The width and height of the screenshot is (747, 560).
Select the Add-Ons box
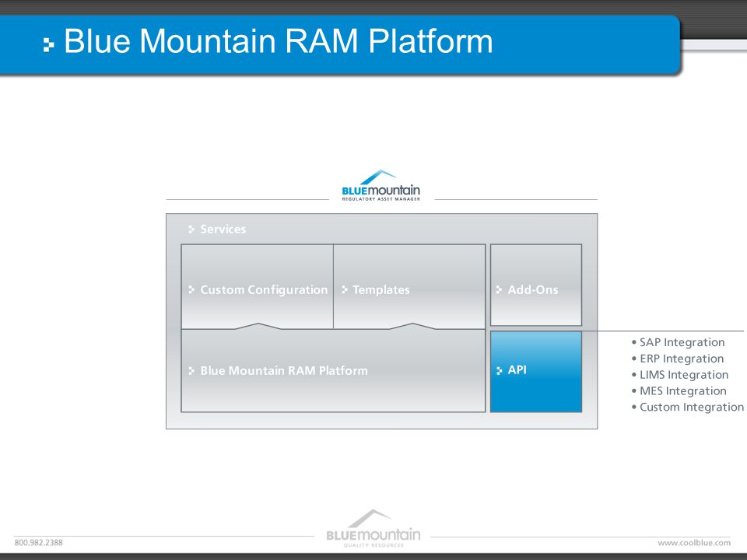536,285
